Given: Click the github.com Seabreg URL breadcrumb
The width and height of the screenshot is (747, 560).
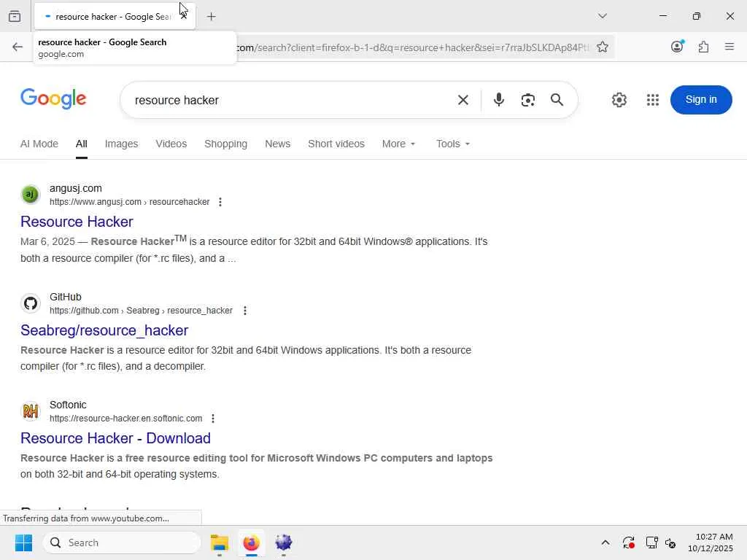Looking at the screenshot, I should point(141,311).
